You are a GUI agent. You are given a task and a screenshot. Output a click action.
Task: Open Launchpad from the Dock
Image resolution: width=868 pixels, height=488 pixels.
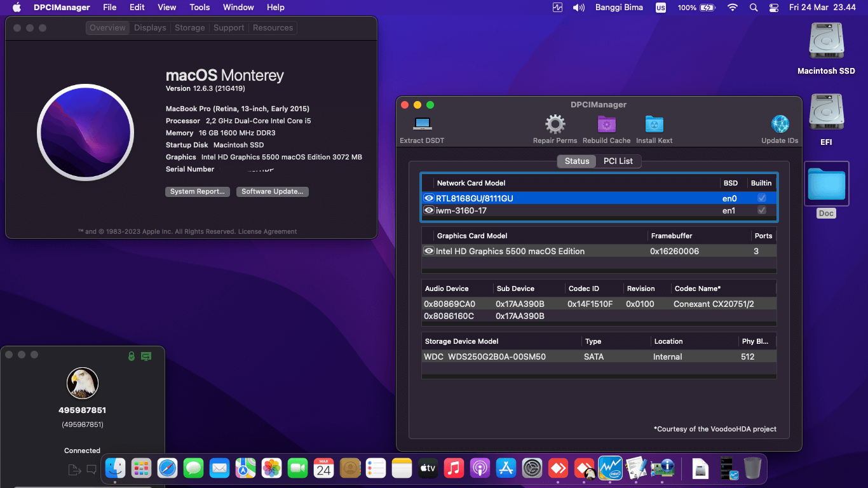(141, 469)
